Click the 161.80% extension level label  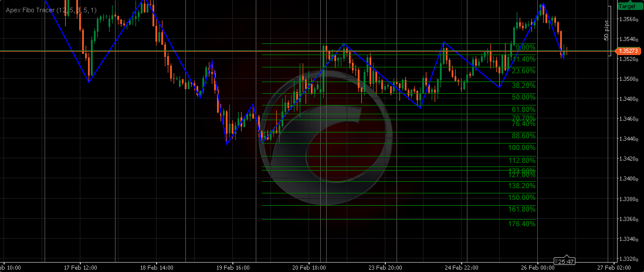pos(521,209)
